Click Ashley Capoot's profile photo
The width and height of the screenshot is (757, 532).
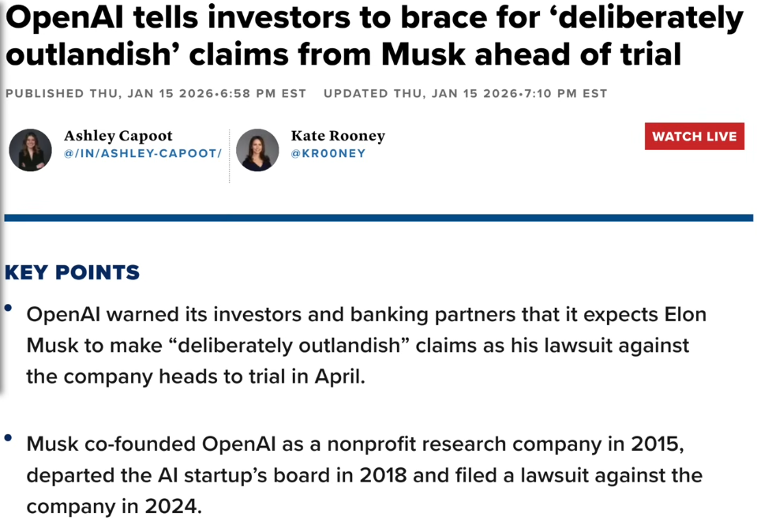[x=30, y=150]
